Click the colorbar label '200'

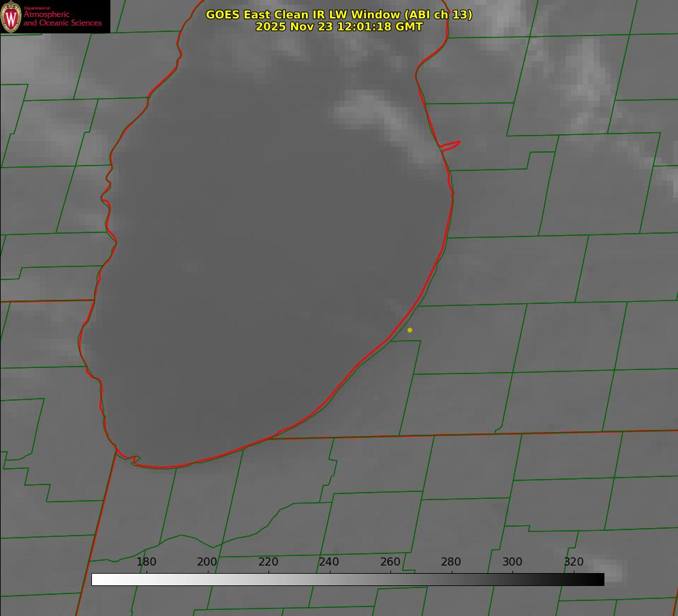(207, 561)
